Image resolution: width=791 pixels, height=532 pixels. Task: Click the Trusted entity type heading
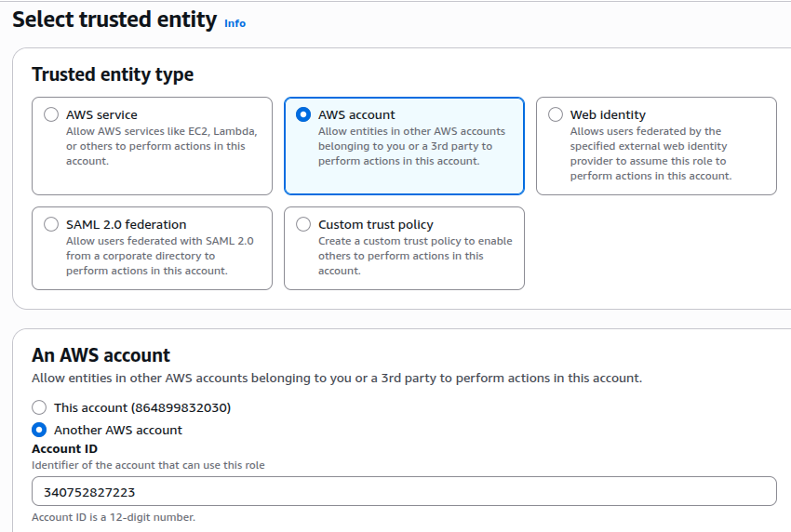click(113, 74)
